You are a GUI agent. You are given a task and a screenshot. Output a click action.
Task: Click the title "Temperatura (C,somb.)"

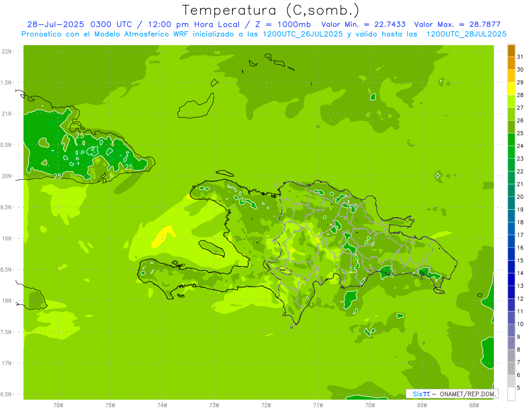coord(270,10)
